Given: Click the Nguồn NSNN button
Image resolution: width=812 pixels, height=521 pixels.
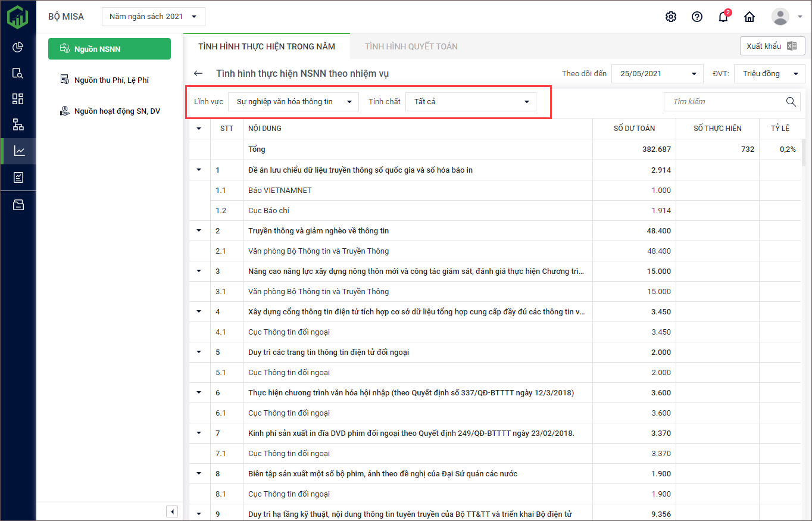Looking at the screenshot, I should pyautogui.click(x=110, y=49).
